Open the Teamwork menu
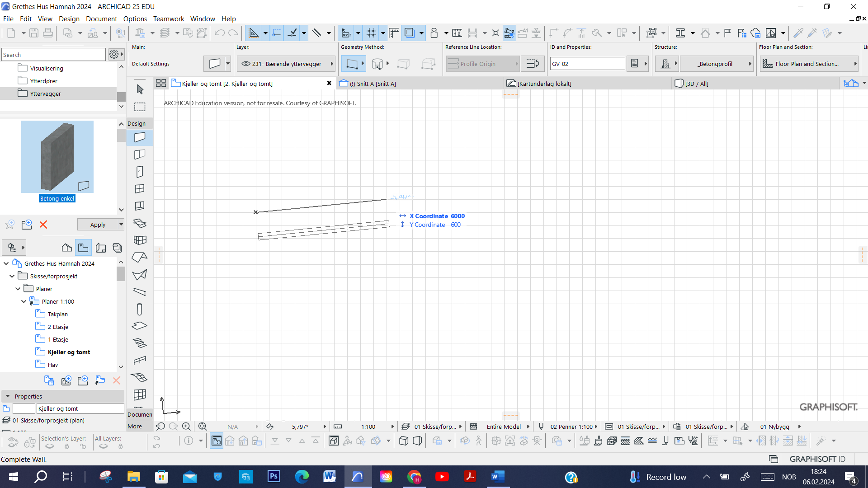 (x=168, y=19)
